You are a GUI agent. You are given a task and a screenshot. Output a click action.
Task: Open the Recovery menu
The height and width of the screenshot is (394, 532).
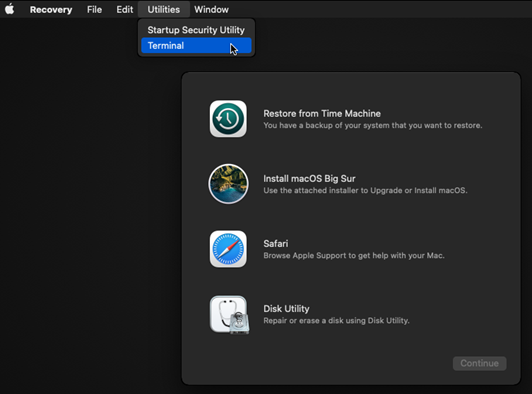51,10
